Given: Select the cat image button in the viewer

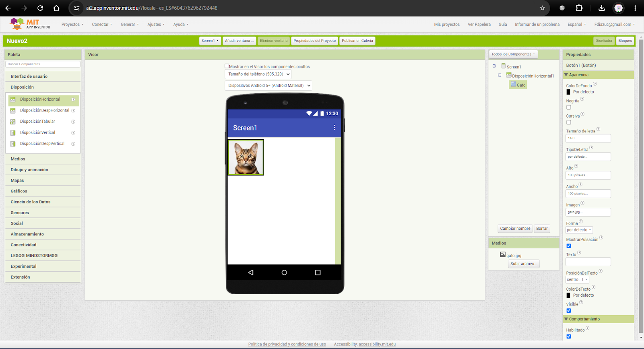Looking at the screenshot, I should (246, 157).
